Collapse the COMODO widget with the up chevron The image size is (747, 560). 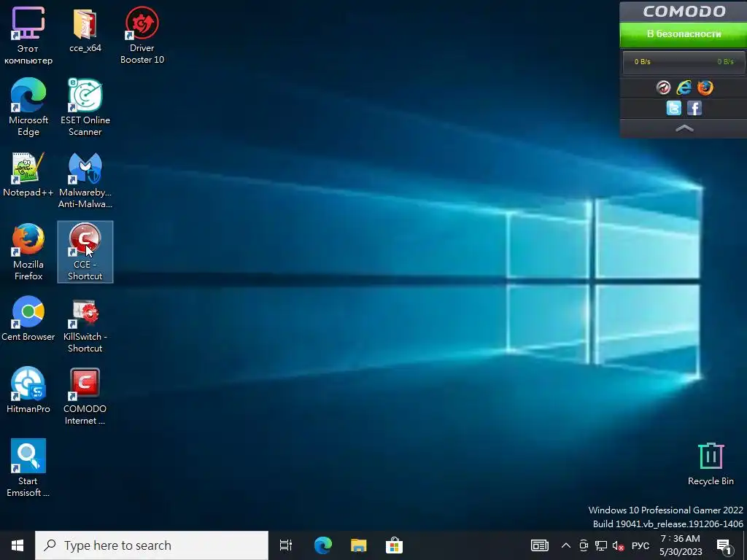pyautogui.click(x=684, y=128)
